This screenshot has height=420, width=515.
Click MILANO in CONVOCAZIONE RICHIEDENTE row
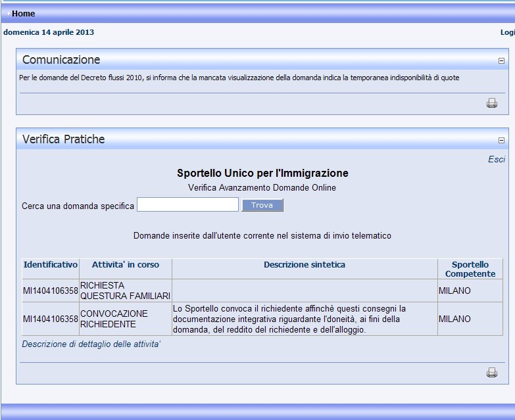454,319
